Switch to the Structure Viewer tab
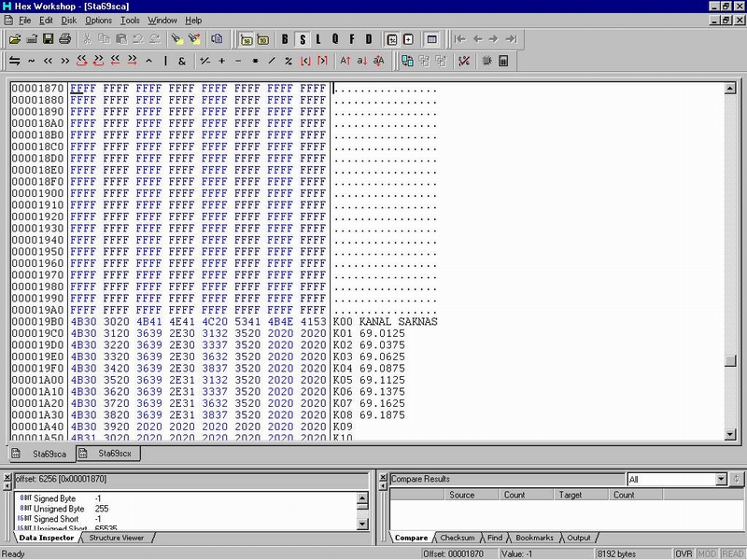Screen dimensions: 747x560 pyautogui.click(x=116, y=538)
